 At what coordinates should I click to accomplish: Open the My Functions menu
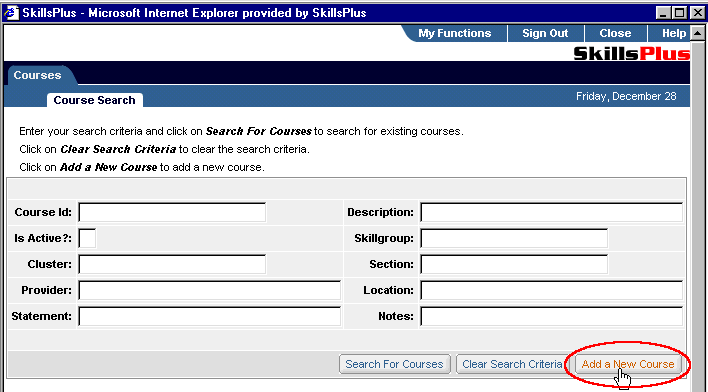click(x=454, y=33)
